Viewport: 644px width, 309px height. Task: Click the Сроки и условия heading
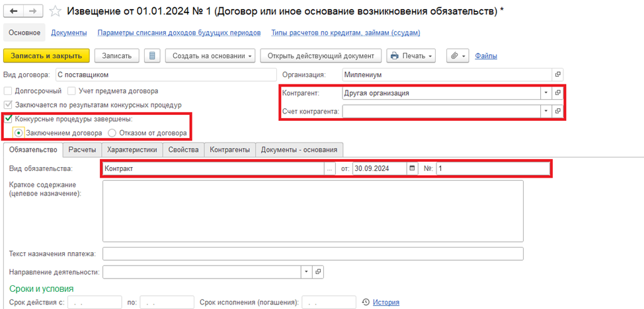[x=41, y=289]
